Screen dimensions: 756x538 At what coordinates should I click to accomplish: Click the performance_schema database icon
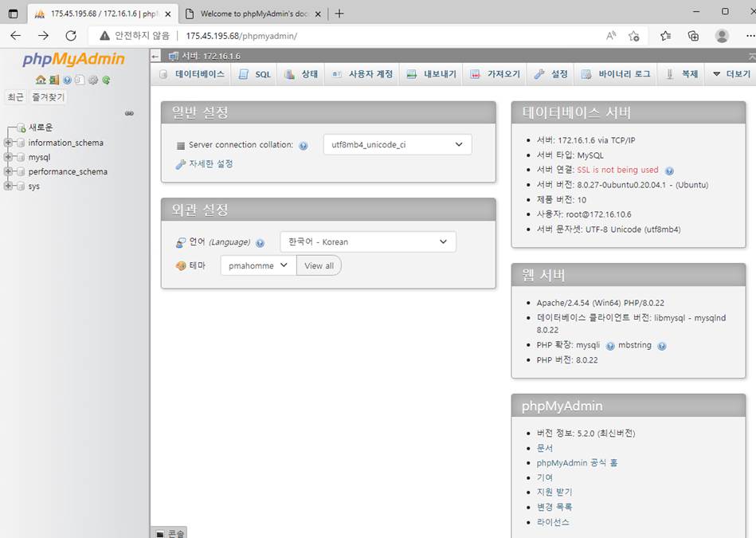click(x=21, y=172)
